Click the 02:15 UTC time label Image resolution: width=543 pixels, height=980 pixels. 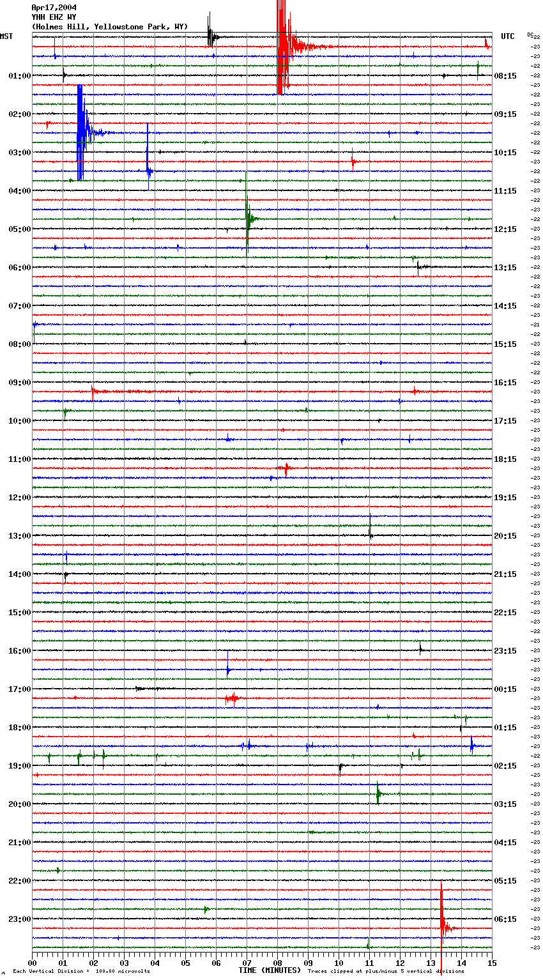tap(505, 766)
